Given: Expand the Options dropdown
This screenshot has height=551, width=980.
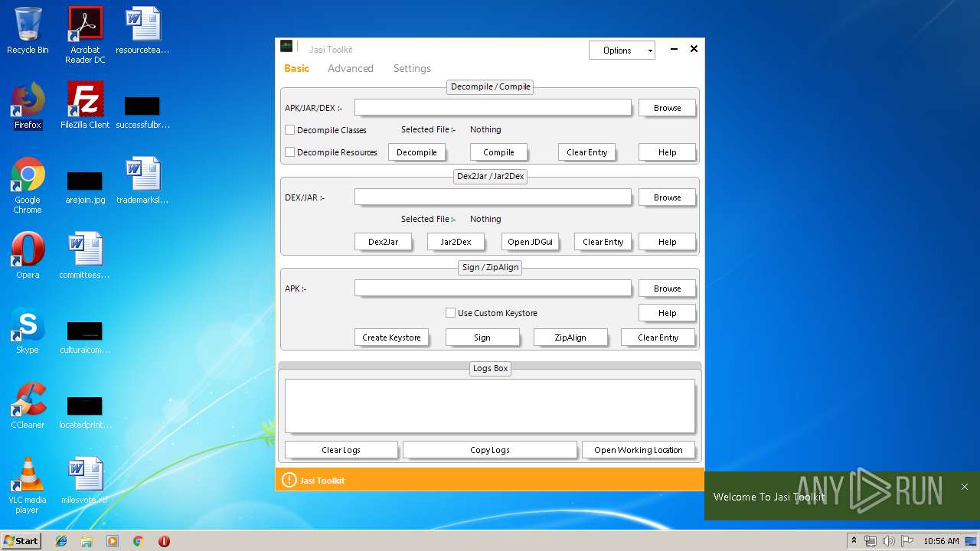Looking at the screenshot, I should 622,51.
